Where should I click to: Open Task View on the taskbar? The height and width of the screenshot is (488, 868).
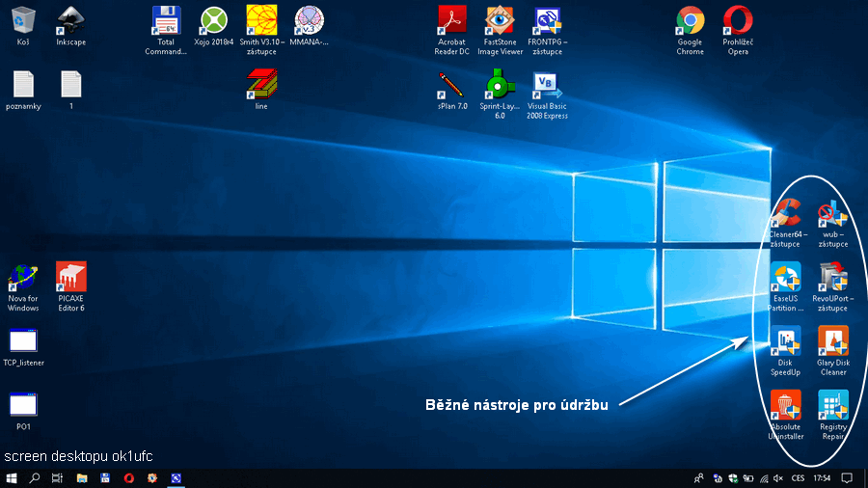[58, 478]
